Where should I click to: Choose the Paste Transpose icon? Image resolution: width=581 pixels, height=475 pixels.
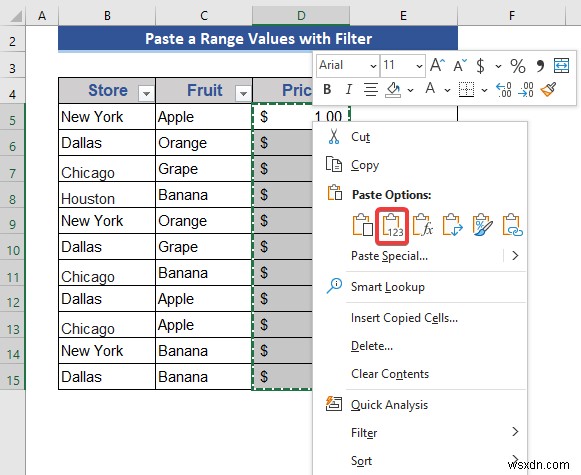coord(452,225)
